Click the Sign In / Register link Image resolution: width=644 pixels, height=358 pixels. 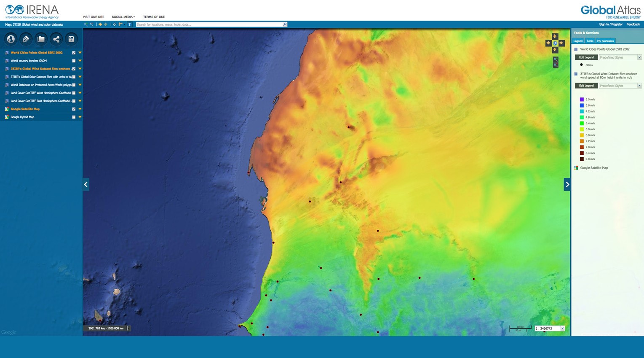[x=611, y=24]
